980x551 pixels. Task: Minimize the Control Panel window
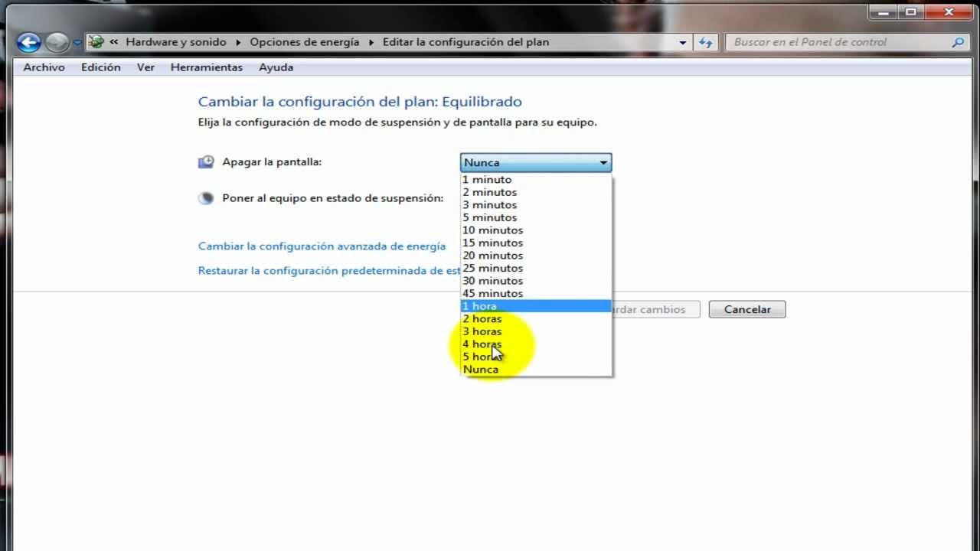pos(884,11)
